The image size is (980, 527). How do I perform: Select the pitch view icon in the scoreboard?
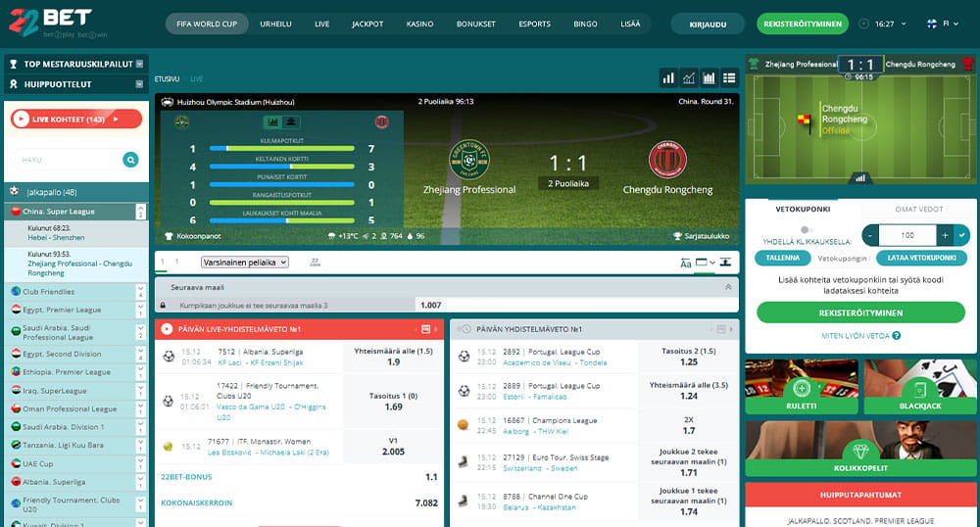[x=291, y=121]
